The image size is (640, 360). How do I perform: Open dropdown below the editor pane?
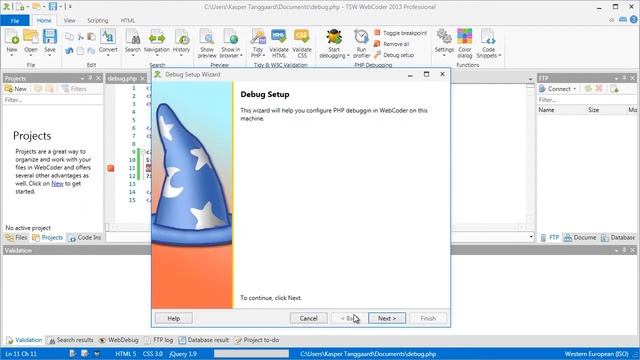[531, 237]
